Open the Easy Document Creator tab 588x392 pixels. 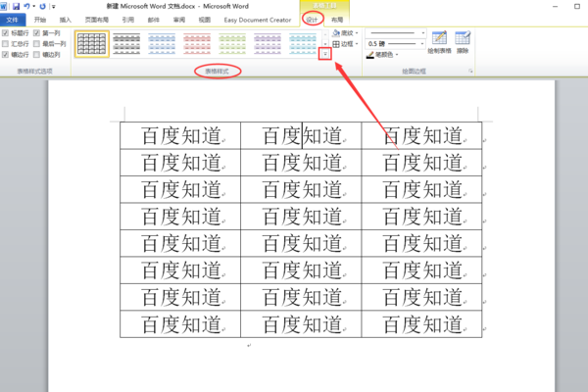pos(257,20)
